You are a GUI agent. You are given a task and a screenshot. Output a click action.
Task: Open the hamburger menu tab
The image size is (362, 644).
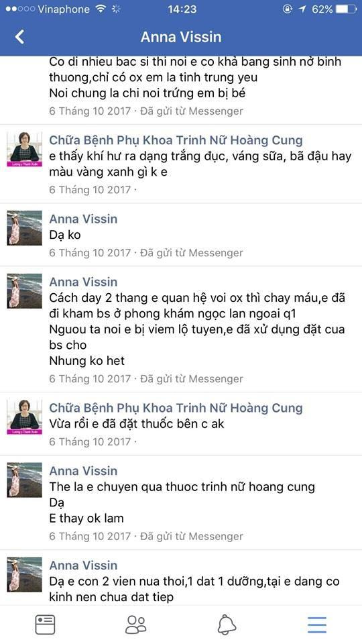[317, 625]
